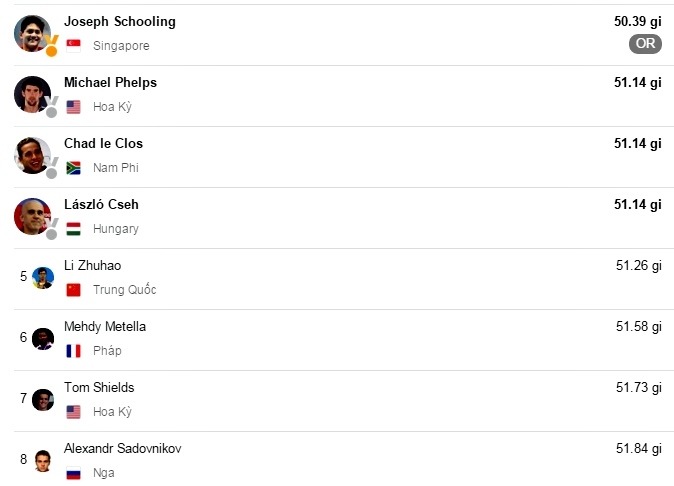
Task: Click the South Africa flag icon
Action: click(x=73, y=168)
